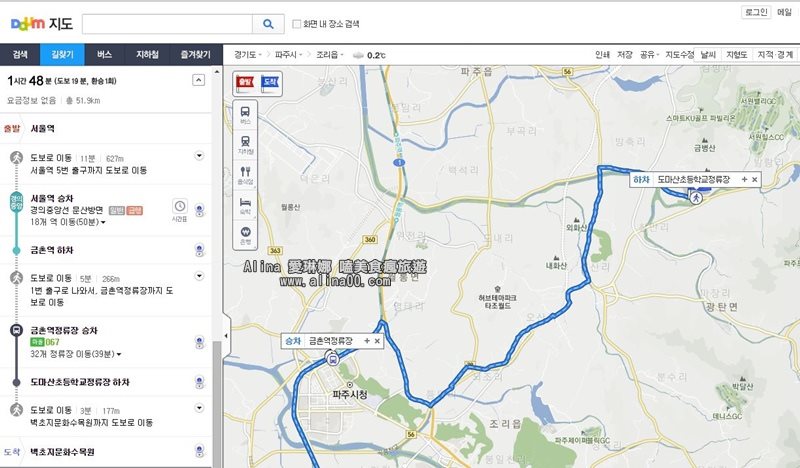Click the scrollbar up arrow in panel
The height and width of the screenshot is (468, 800).
point(217,72)
